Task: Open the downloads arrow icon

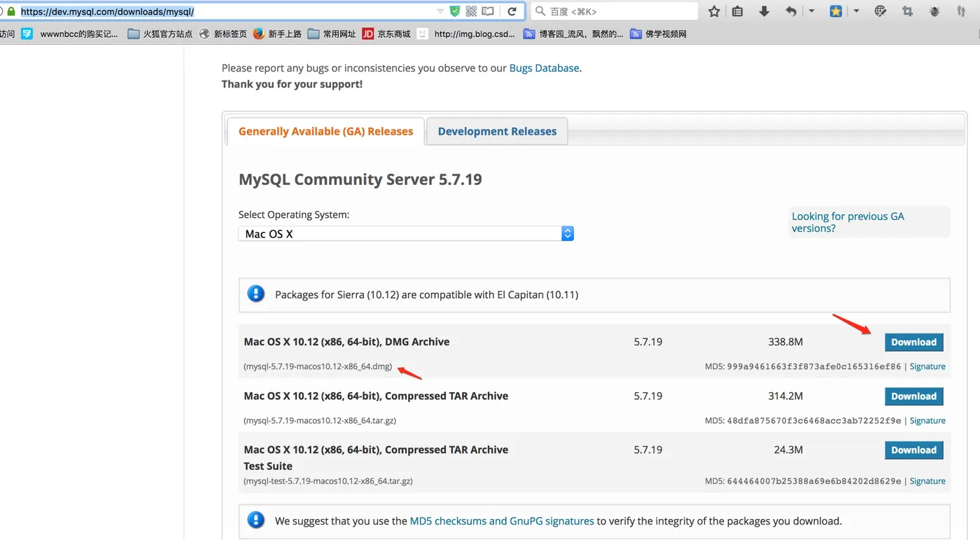Action: coord(764,11)
